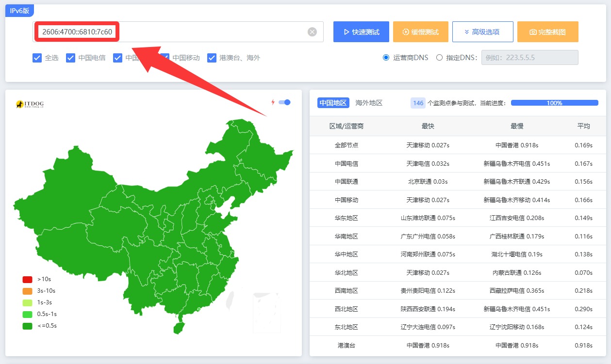This screenshot has width=611, height=364.
Task: Expand the 高级选项 advanced options
Action: [x=482, y=32]
